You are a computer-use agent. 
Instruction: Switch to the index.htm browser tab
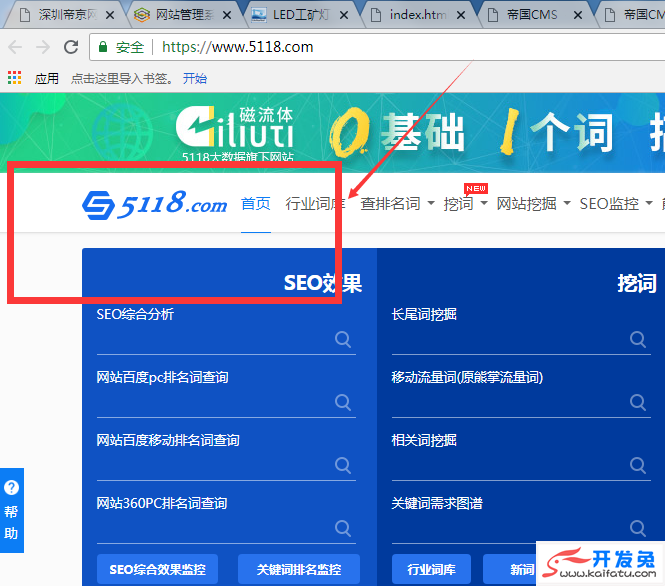[418, 15]
